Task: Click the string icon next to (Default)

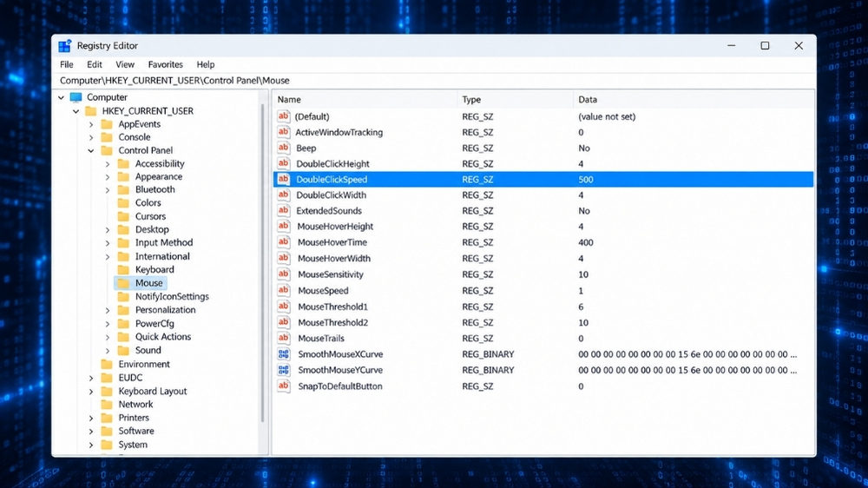Action: coord(284,116)
